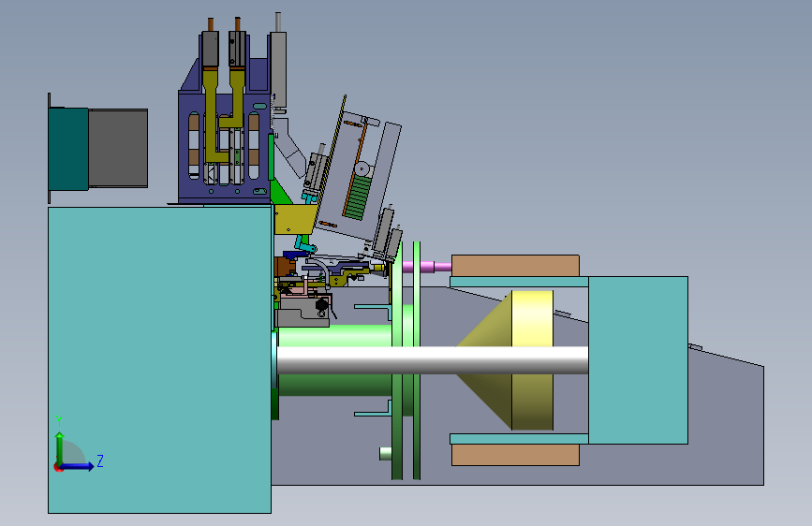Select the pink pin next to the brown block
This screenshot has width=812, height=526.
[x=426, y=267]
